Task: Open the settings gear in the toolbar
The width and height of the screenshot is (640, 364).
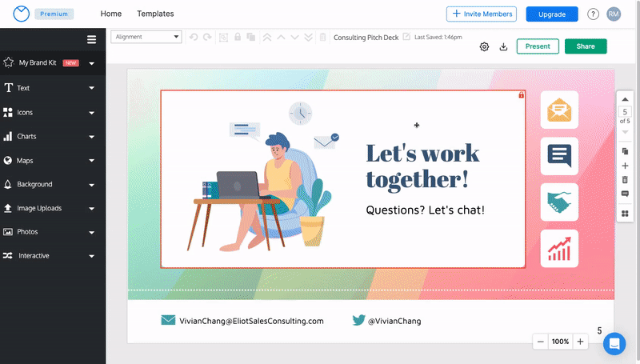Action: (x=484, y=46)
